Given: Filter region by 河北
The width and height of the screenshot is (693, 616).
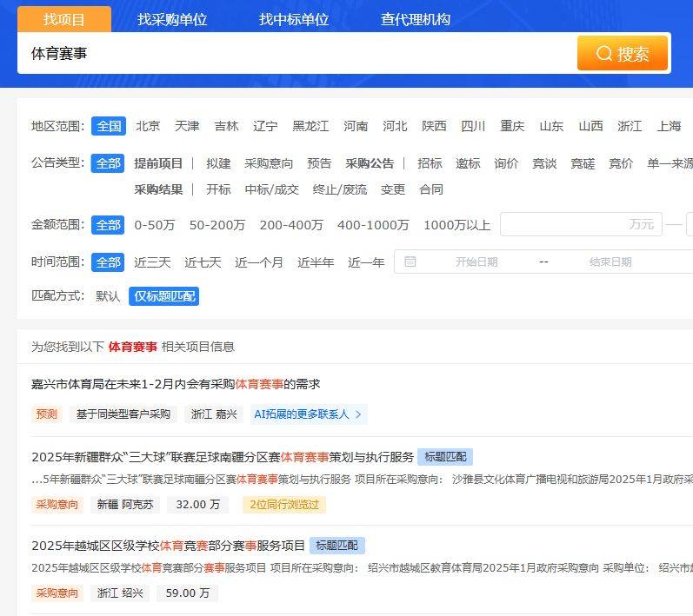Looking at the screenshot, I should click(x=395, y=126).
